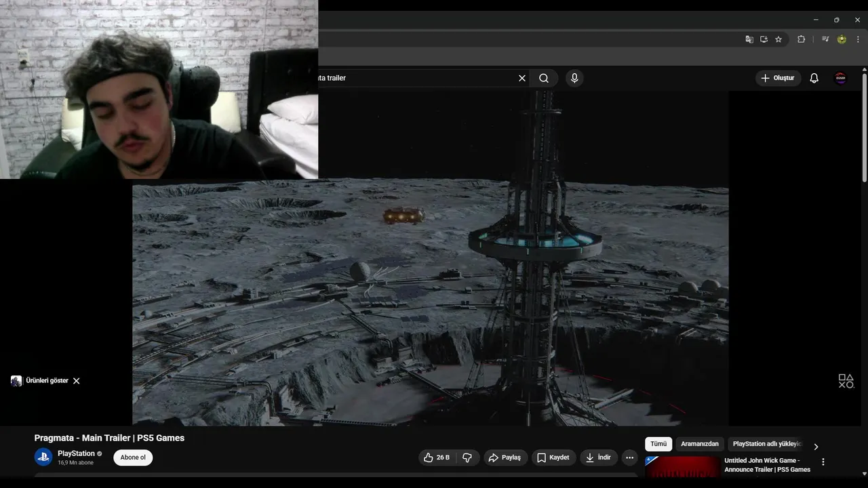Viewport: 868px width, 488px height.
Task: Dislike the video with thumbs down
Action: tap(467, 457)
